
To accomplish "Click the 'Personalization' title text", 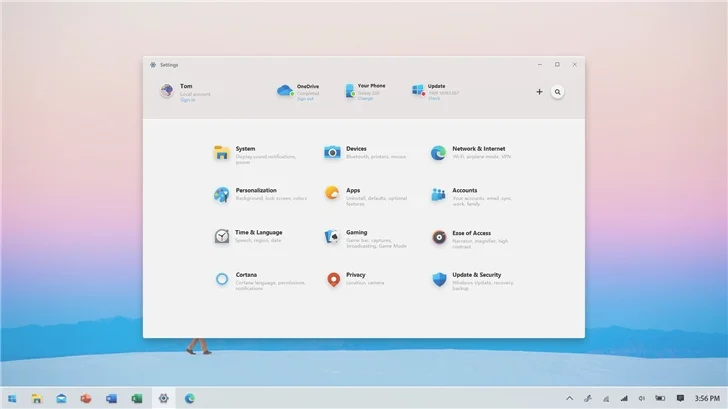I will click(x=256, y=190).
